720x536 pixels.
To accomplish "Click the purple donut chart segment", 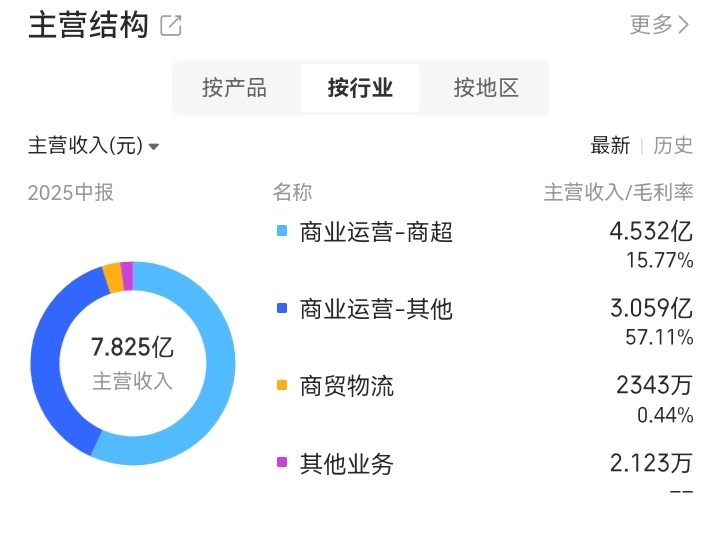I will [x=127, y=276].
